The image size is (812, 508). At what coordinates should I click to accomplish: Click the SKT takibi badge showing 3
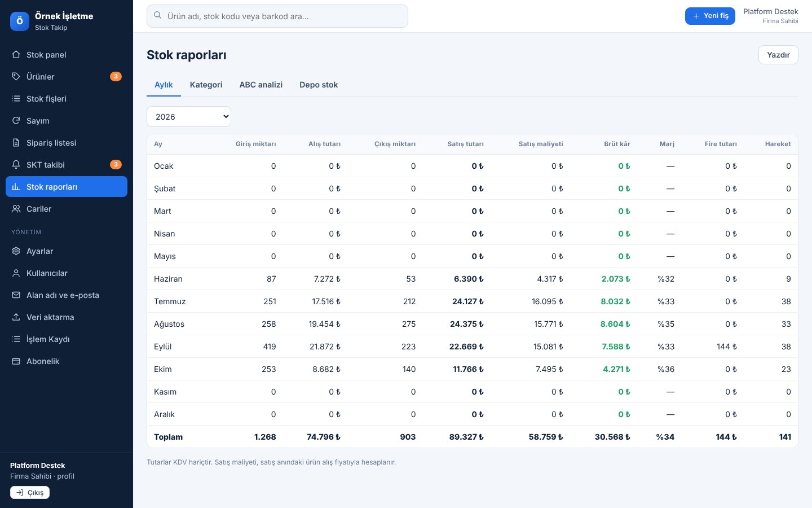[x=116, y=164]
